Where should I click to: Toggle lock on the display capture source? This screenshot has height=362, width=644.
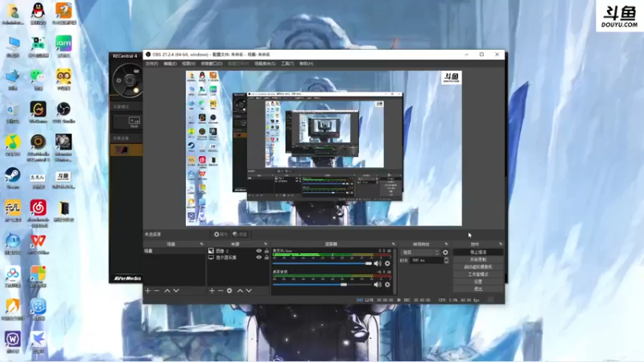point(266,257)
